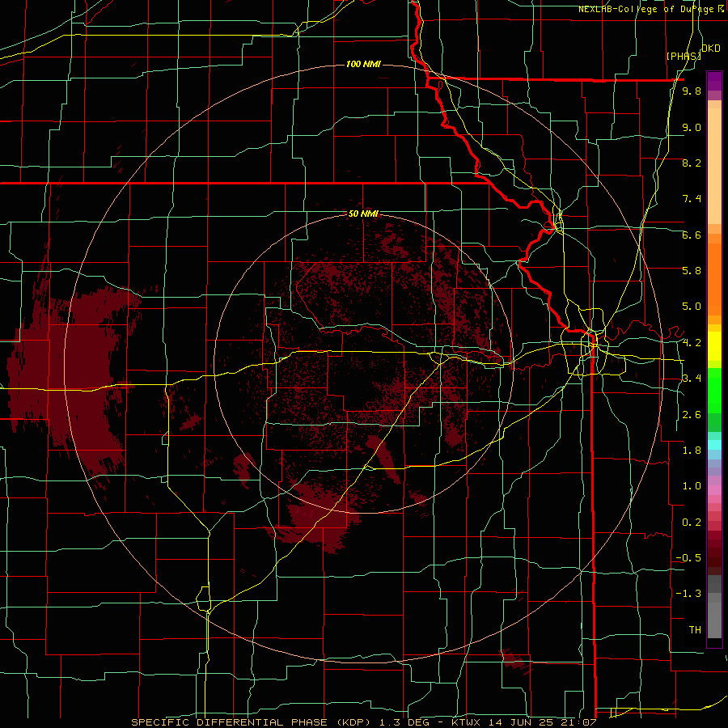Click the SPECIFIC DIFFERENTIAL PHASE (KDP) caption
This screenshot has width=728, height=728.
click(x=252, y=722)
